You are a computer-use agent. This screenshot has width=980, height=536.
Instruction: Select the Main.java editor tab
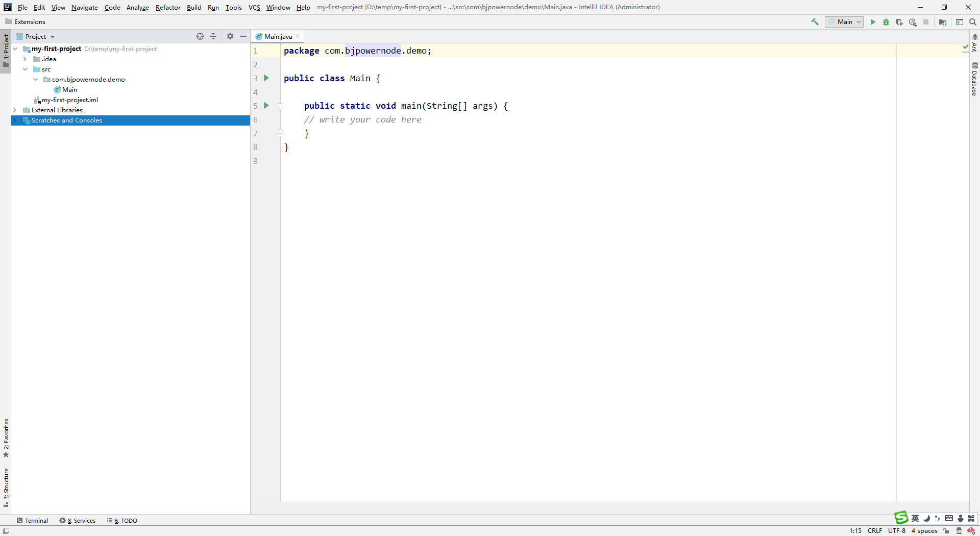[278, 36]
